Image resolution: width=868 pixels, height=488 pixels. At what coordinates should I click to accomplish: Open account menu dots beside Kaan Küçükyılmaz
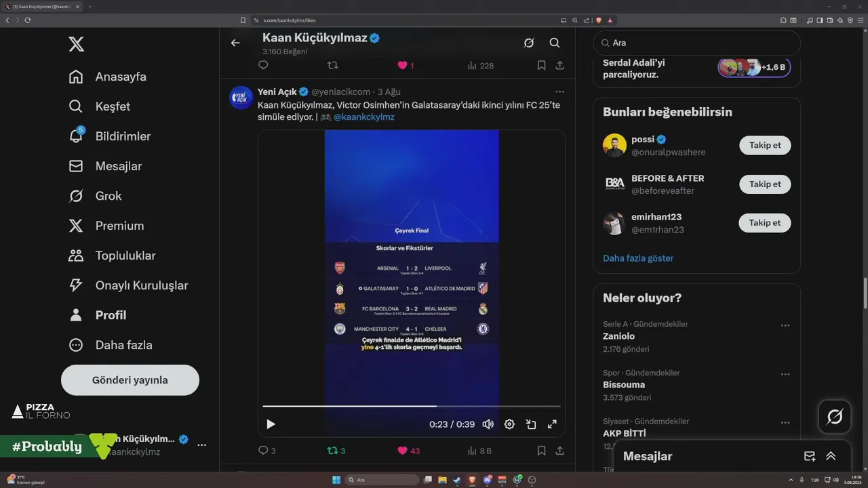pos(201,445)
